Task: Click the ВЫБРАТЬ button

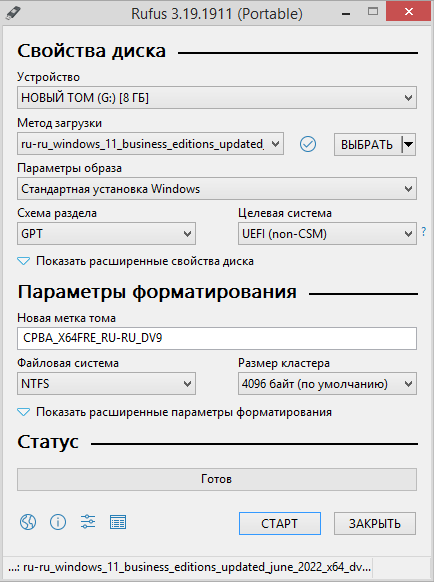Action: [367, 144]
